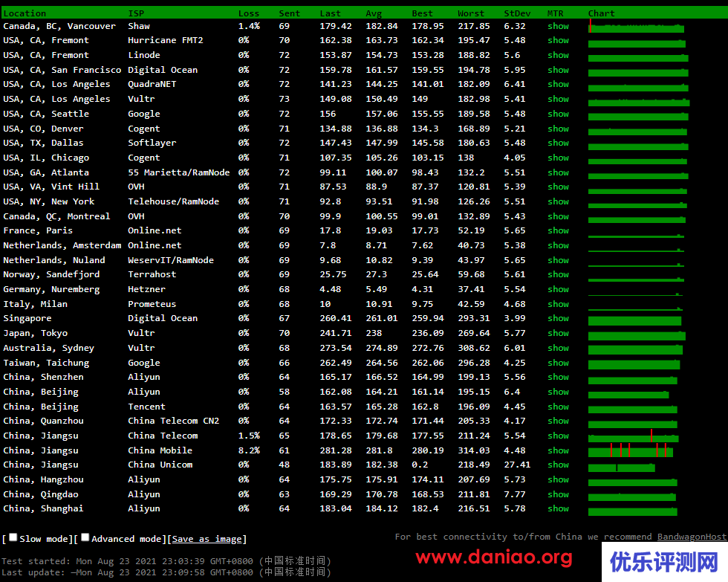Select the Hurricane FMT2 ISP cell
This screenshot has width=728, height=582.
click(x=166, y=40)
